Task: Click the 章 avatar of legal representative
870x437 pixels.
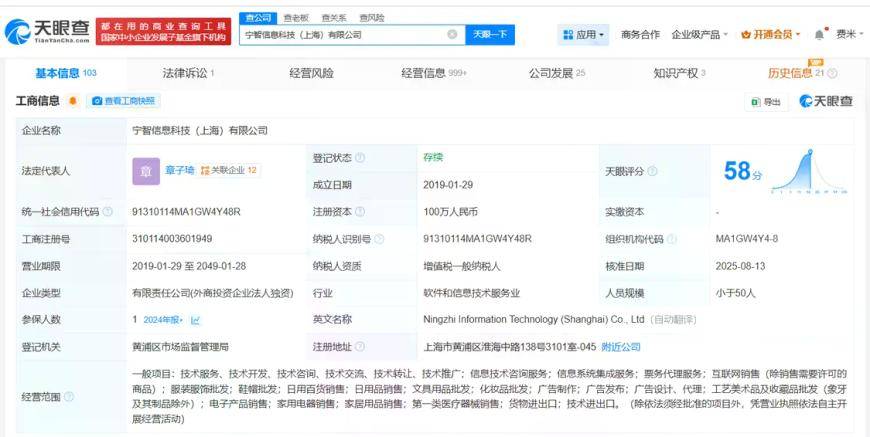Action: click(x=146, y=171)
